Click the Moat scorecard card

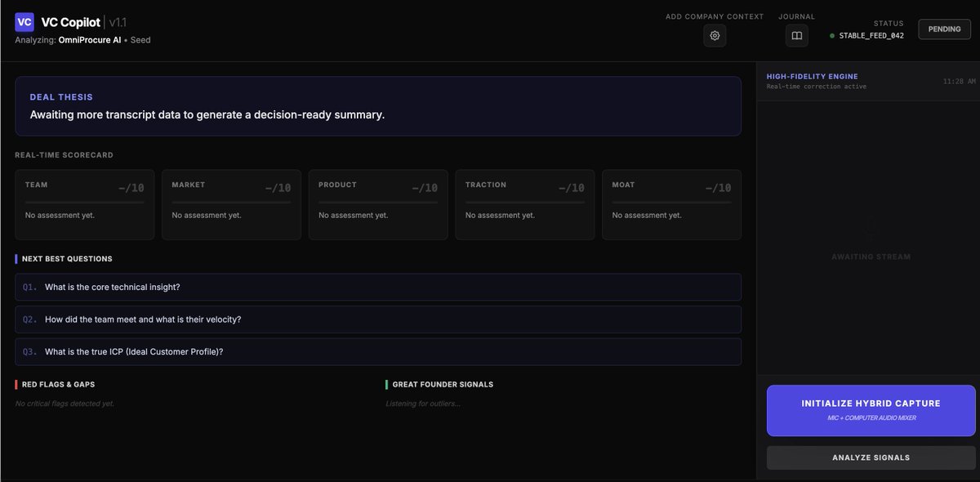(x=671, y=204)
